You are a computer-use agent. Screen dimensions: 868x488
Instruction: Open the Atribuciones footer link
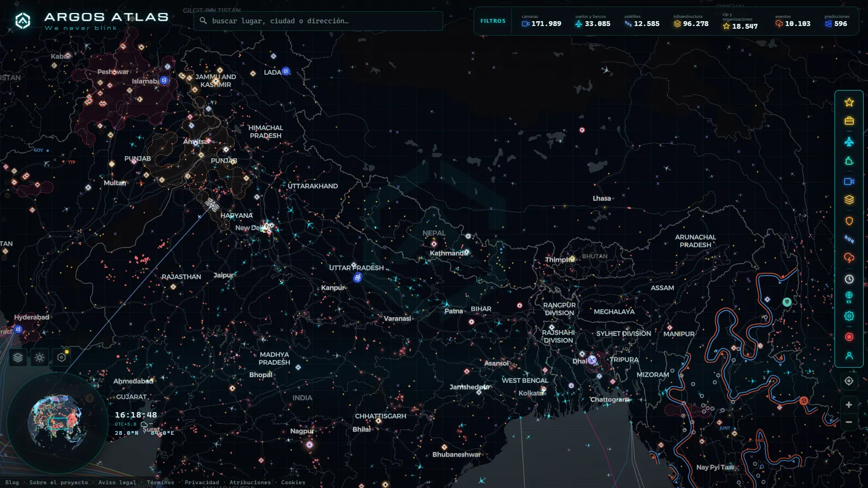[250, 483]
